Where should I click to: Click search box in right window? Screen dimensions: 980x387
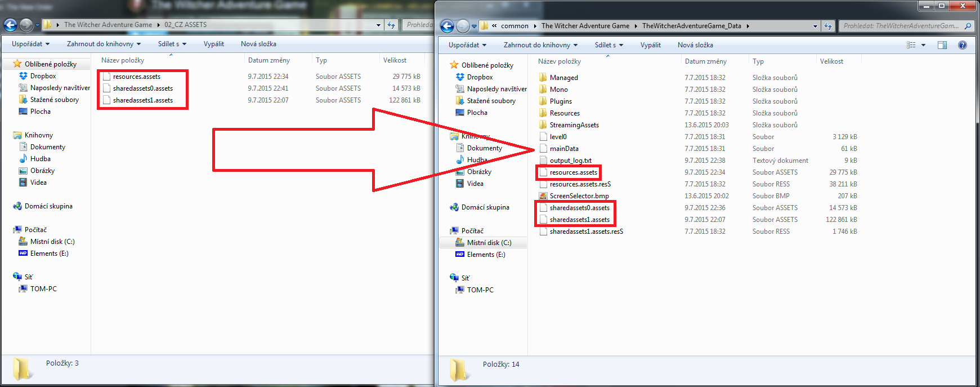click(x=906, y=26)
